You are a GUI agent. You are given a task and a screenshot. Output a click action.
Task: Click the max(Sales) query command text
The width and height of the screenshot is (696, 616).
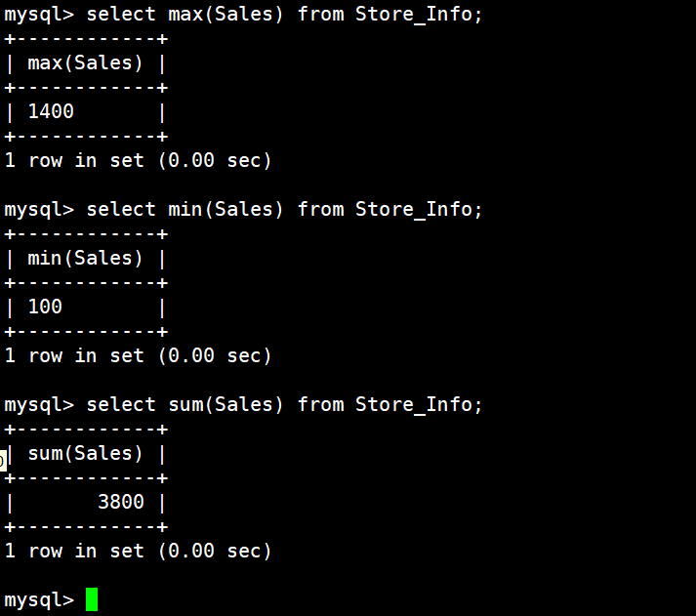284,15
